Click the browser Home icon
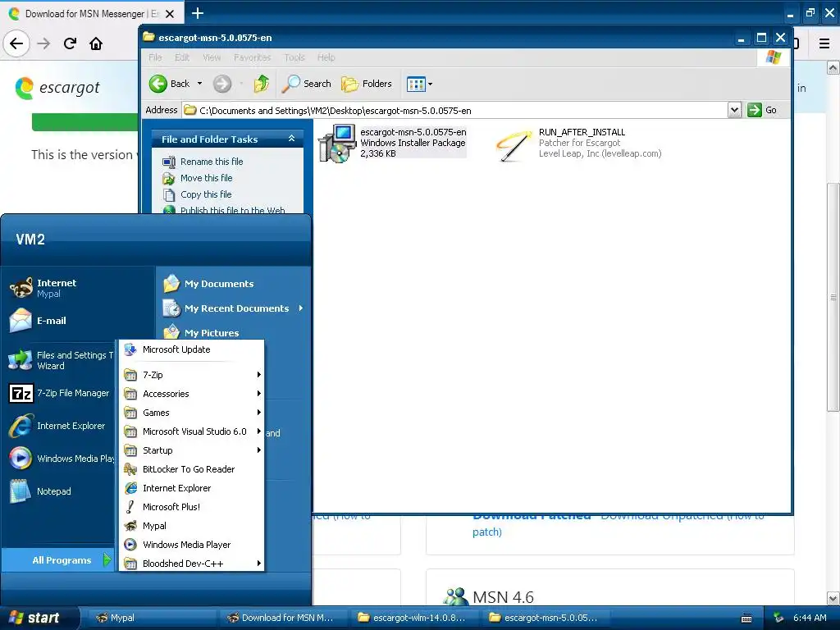This screenshot has height=630, width=840. (x=96, y=43)
